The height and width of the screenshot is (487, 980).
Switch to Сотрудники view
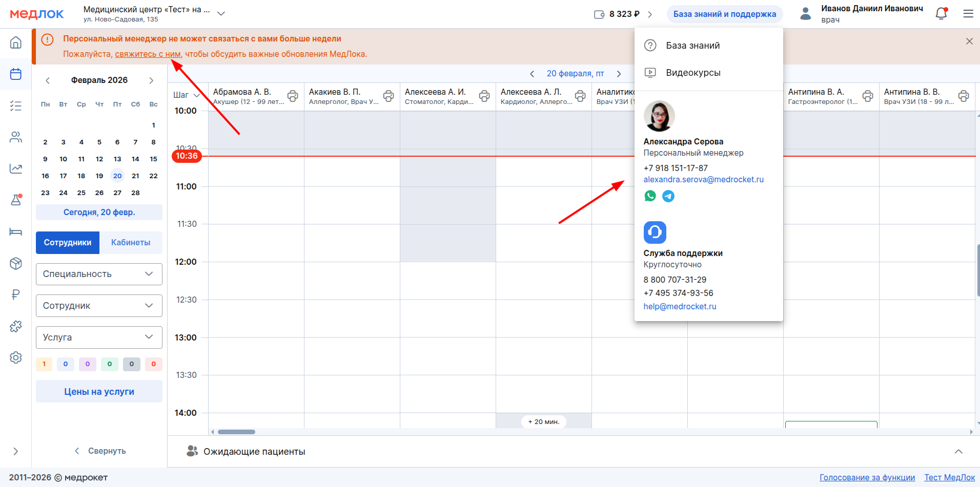point(68,243)
